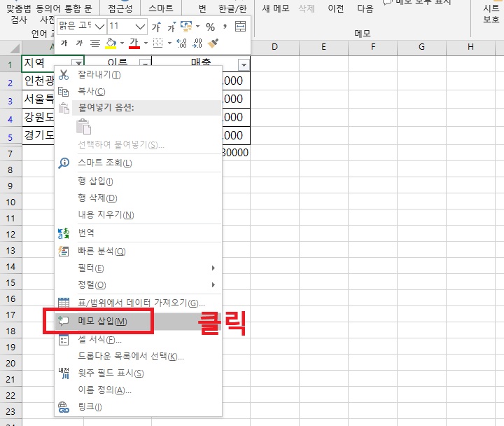This screenshot has width=504, height=426.
Task: Click the Translate (번역) icon
Action: (63, 233)
